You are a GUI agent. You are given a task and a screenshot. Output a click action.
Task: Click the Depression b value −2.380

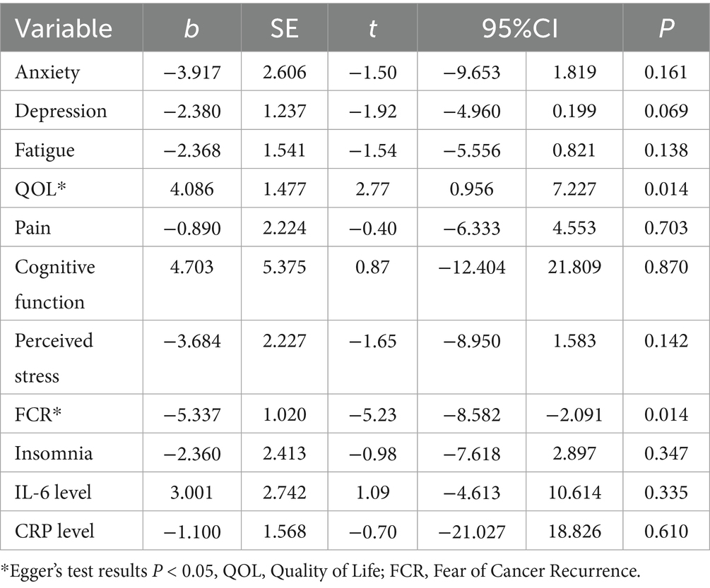192,111
